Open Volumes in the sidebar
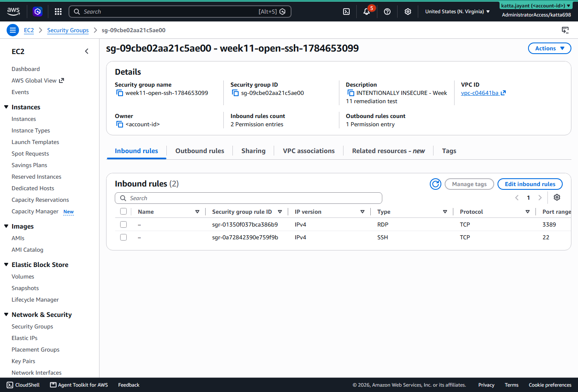This screenshot has height=392, width=578. (x=23, y=276)
